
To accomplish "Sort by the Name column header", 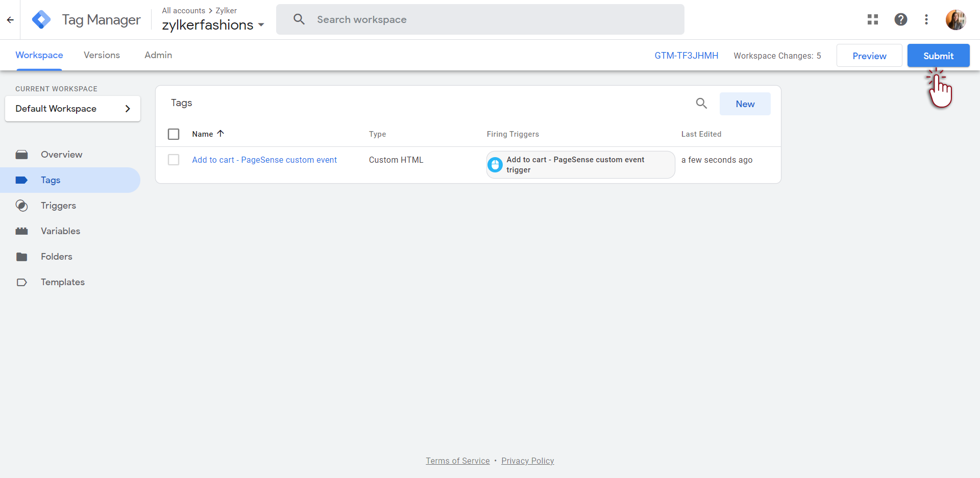I will pyautogui.click(x=203, y=134).
